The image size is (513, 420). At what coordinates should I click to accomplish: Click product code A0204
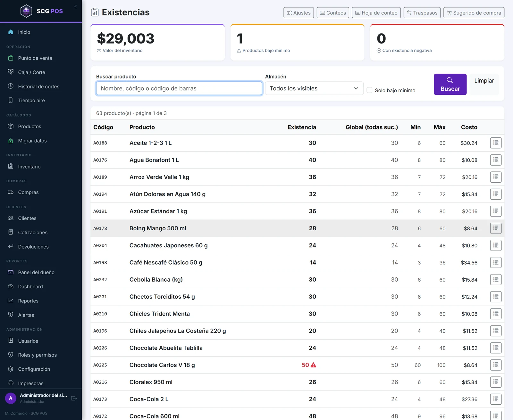coord(100,245)
